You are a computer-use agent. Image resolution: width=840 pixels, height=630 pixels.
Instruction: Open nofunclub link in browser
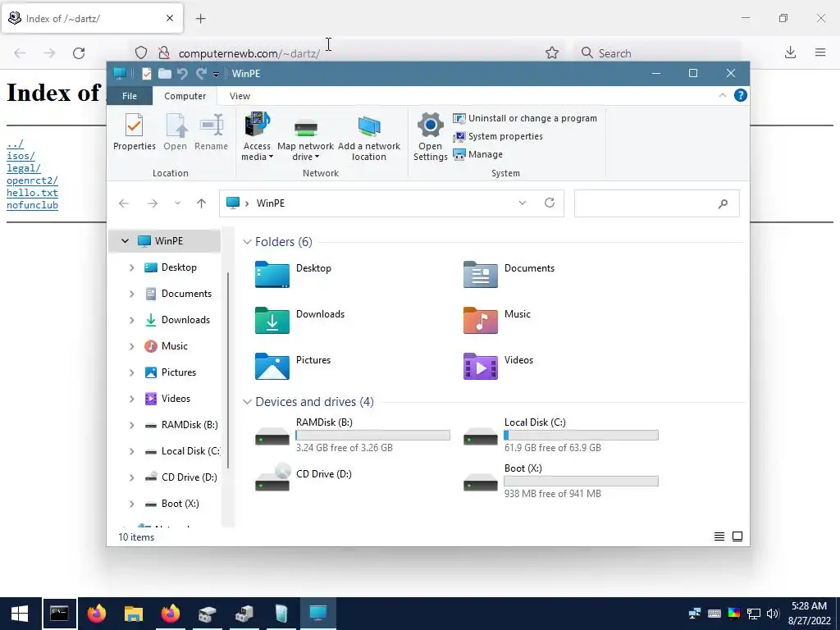click(32, 205)
